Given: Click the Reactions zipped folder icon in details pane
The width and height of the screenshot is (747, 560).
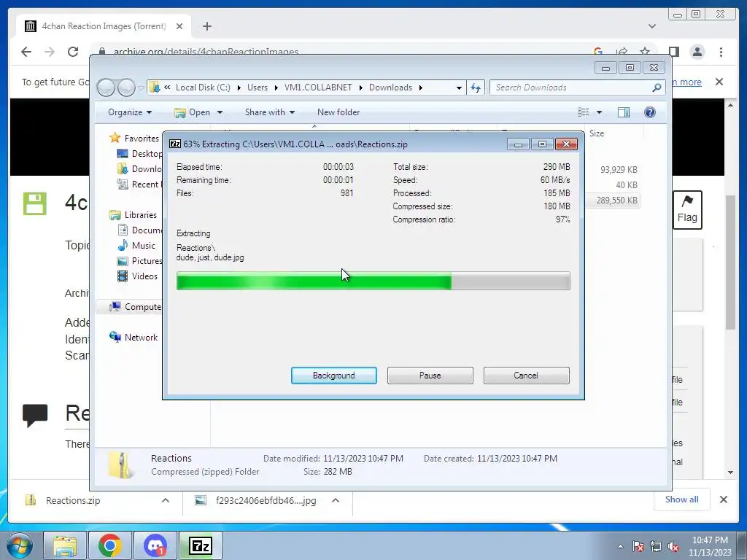Looking at the screenshot, I should (x=120, y=464).
